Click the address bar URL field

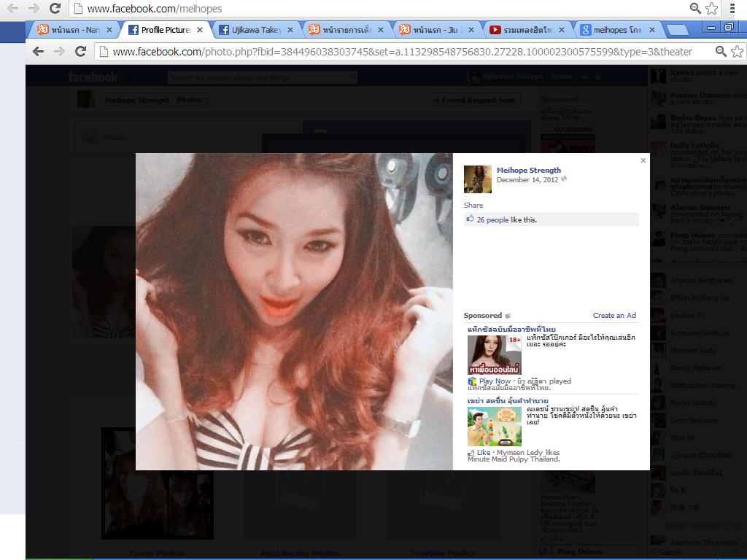[x=401, y=52]
